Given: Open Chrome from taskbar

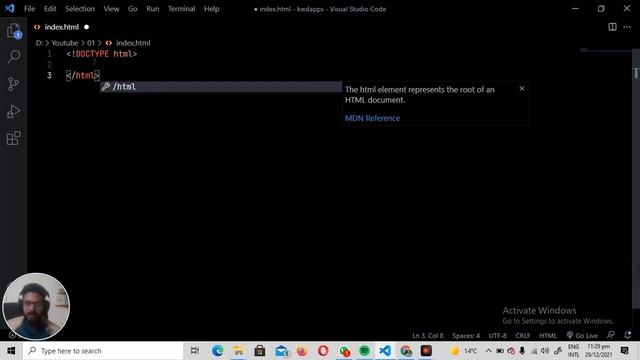Looking at the screenshot, I should (406, 351).
